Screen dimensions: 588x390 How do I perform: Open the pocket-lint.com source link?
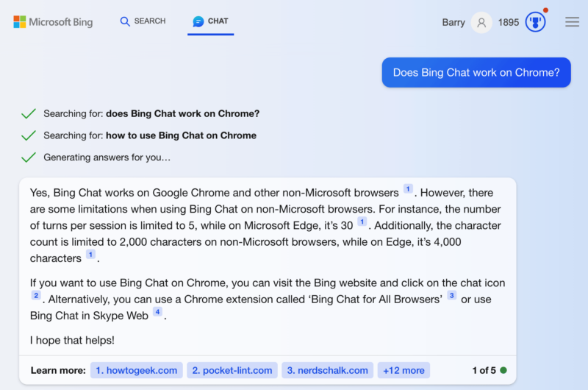[x=232, y=370]
